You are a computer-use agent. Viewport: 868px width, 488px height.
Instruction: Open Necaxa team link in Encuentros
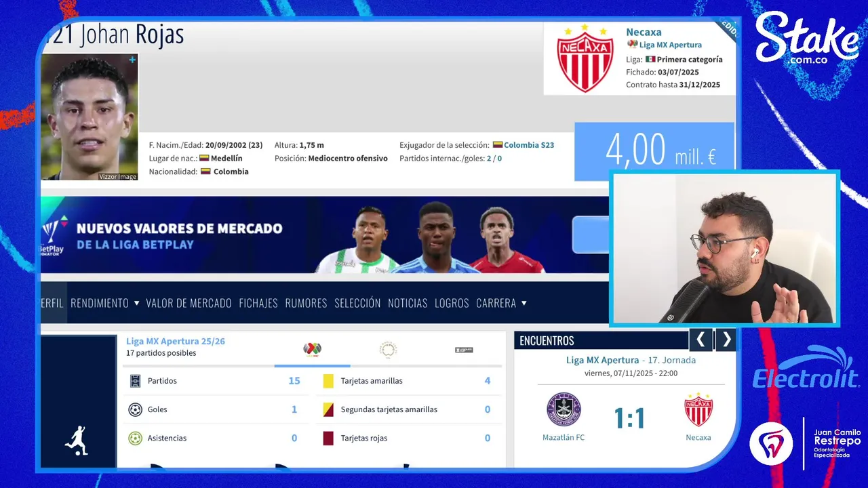click(698, 437)
